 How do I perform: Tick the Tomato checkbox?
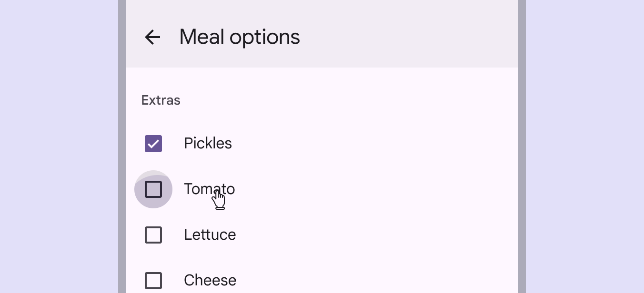pyautogui.click(x=153, y=189)
